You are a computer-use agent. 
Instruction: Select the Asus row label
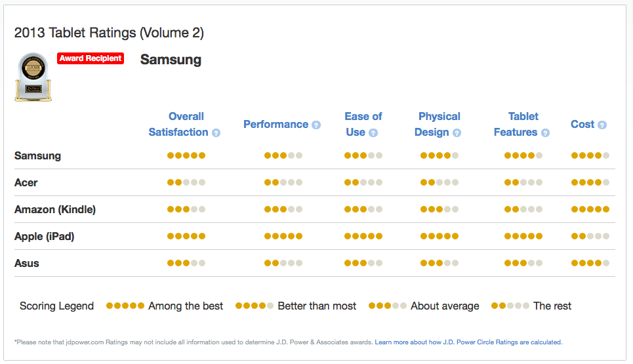[27, 263]
